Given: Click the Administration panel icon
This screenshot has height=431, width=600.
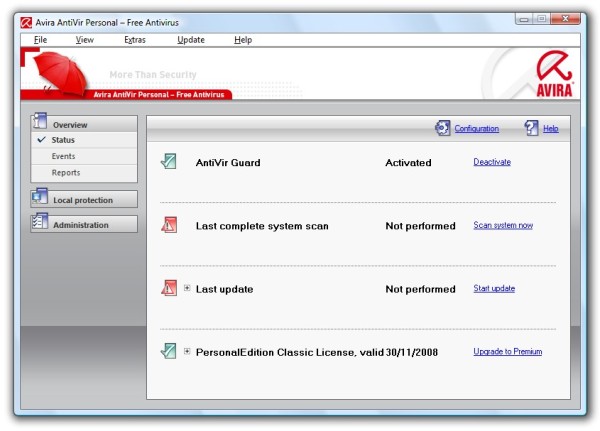Looking at the screenshot, I should pyautogui.click(x=40, y=223).
